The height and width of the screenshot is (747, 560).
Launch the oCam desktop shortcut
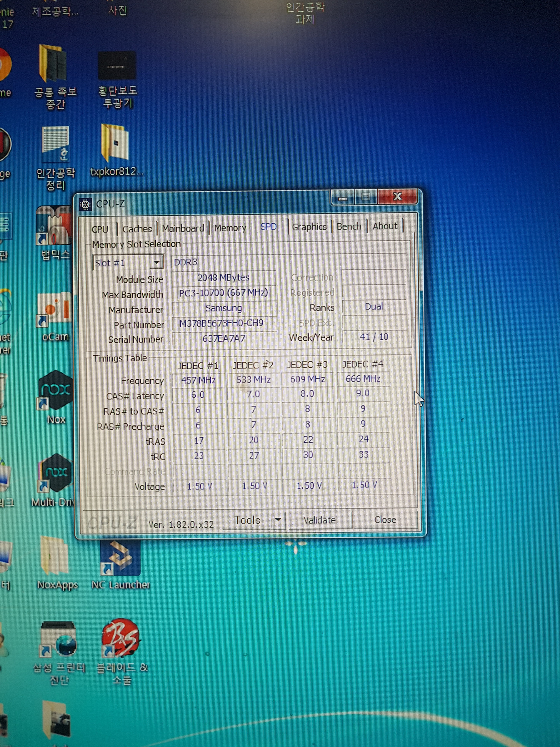pos(54,310)
